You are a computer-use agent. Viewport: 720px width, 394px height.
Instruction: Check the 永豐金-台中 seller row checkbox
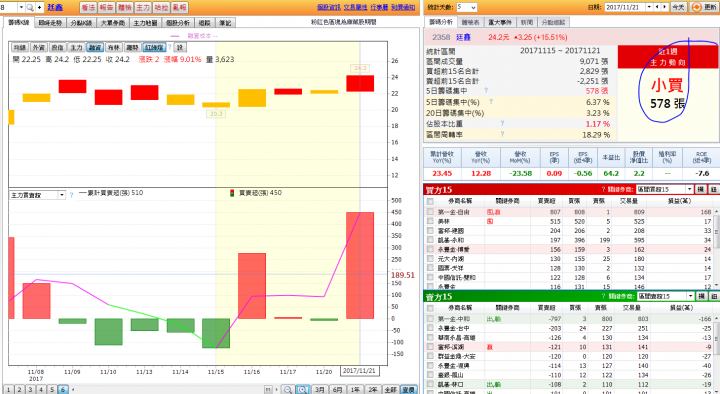click(430, 328)
